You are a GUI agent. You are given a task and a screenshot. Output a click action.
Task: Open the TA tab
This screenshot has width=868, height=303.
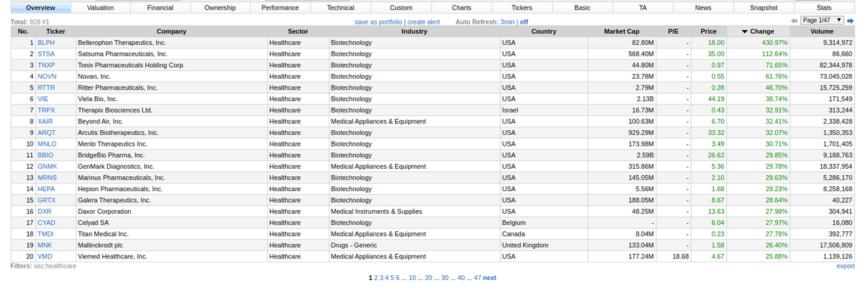(x=642, y=7)
